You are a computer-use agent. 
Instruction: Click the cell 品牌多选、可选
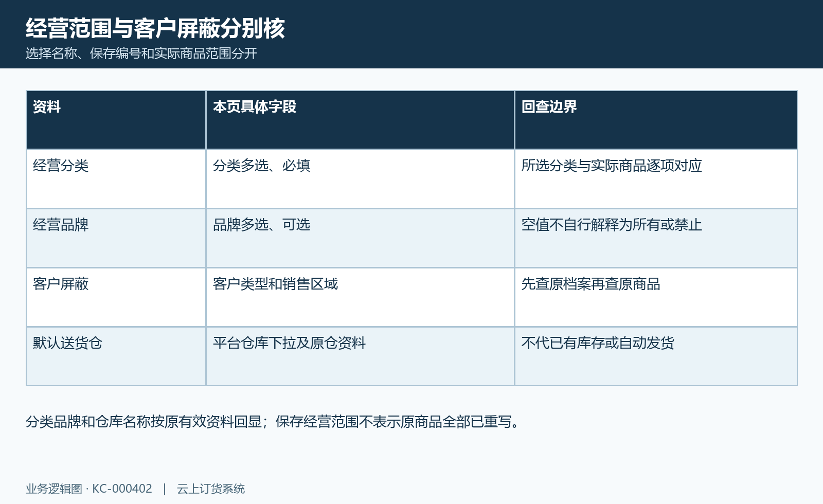click(x=360, y=238)
